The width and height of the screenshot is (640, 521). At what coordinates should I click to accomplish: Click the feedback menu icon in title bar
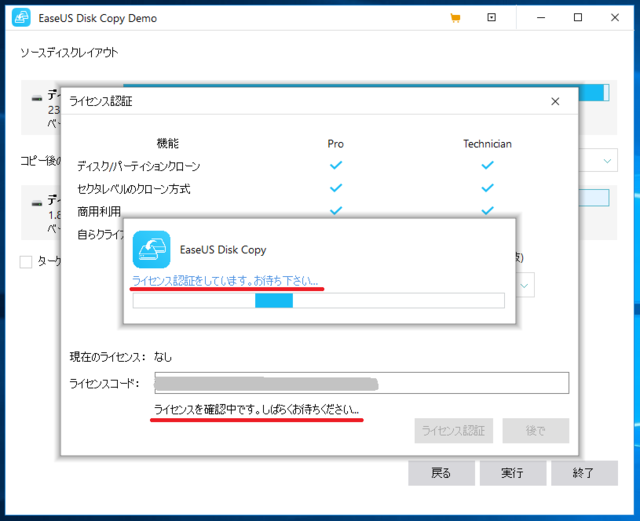491,17
